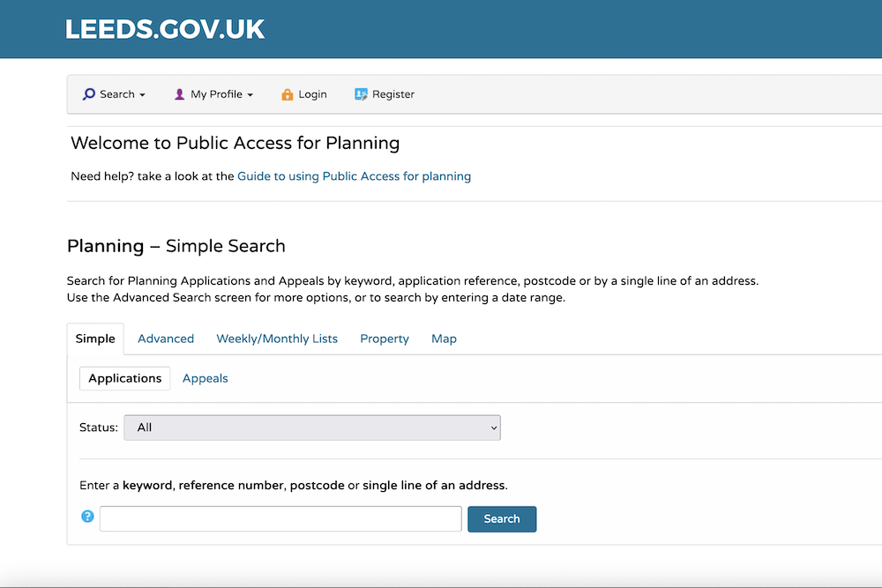
Task: Open the Status All combo box
Action: coord(312,428)
